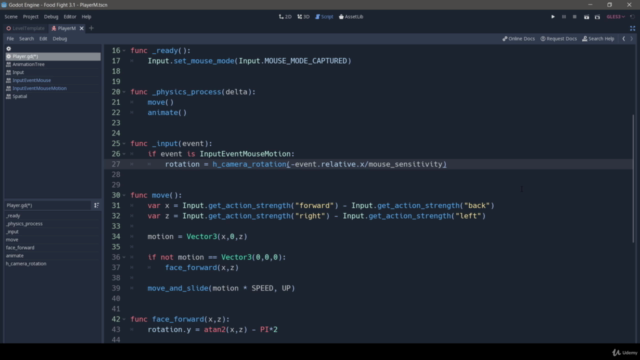Open the Script workspace
The width and height of the screenshot is (640, 360).
coord(324,17)
